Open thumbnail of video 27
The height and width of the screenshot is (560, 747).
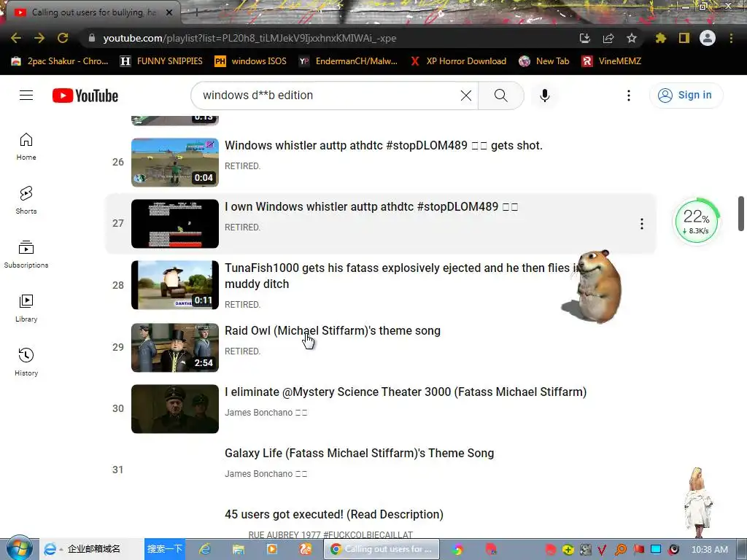[x=175, y=223]
